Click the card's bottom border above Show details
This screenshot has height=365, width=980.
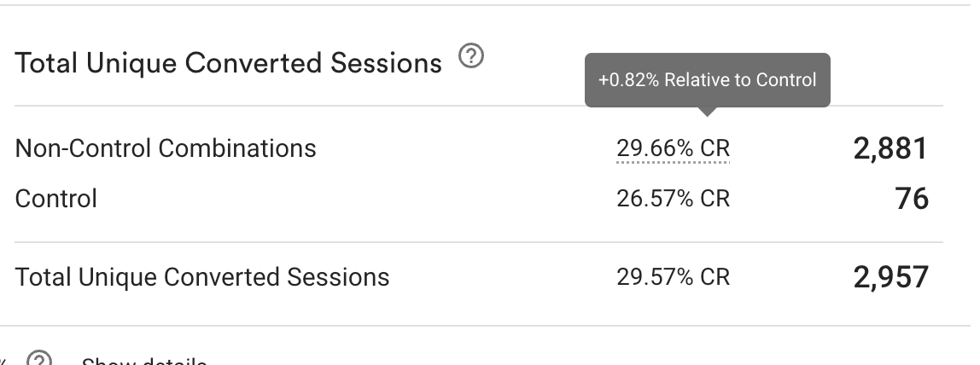coord(490,326)
